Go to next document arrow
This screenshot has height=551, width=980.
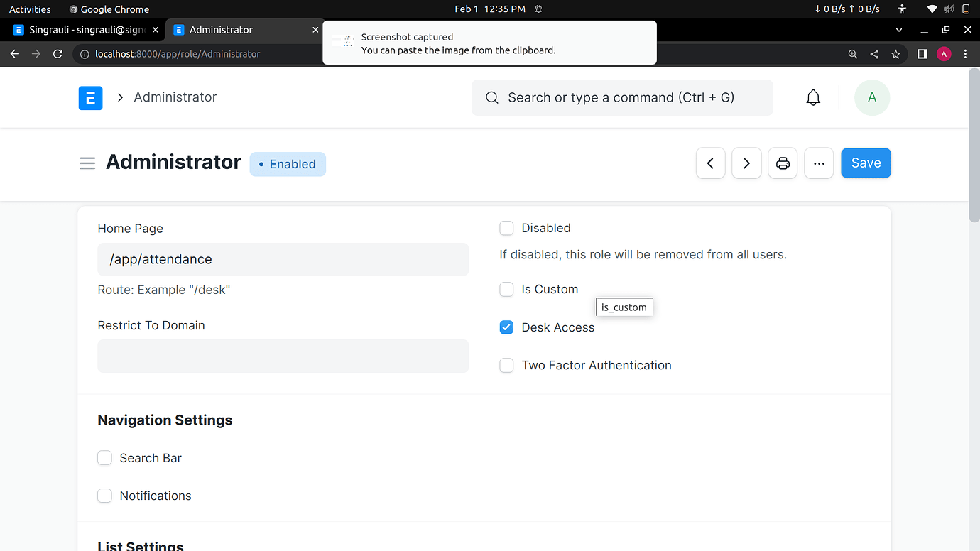click(746, 163)
